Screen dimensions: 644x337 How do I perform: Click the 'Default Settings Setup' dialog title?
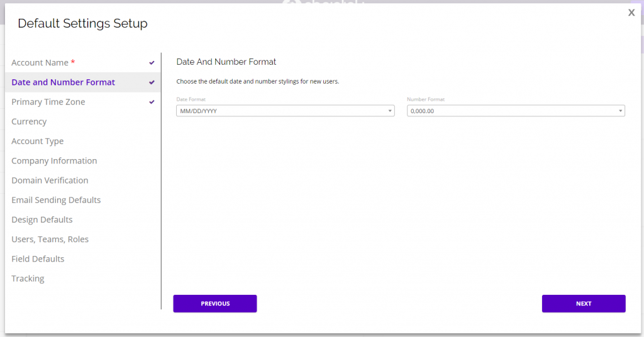point(82,23)
